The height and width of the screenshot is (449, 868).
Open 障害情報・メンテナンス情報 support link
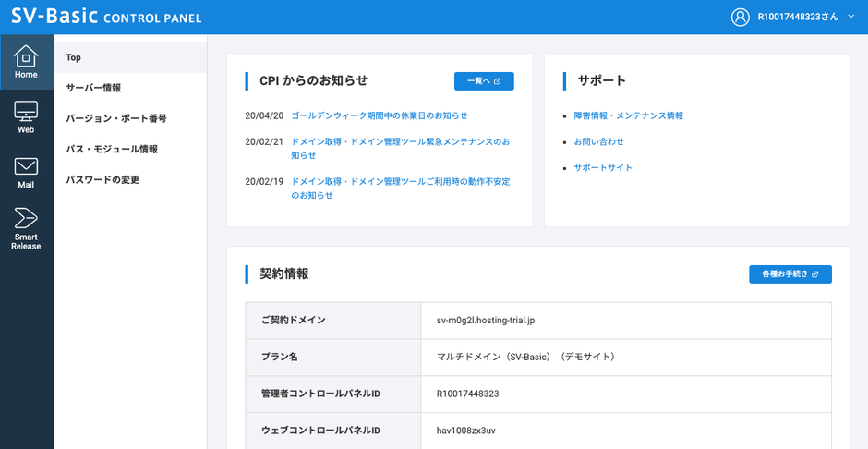tap(628, 115)
